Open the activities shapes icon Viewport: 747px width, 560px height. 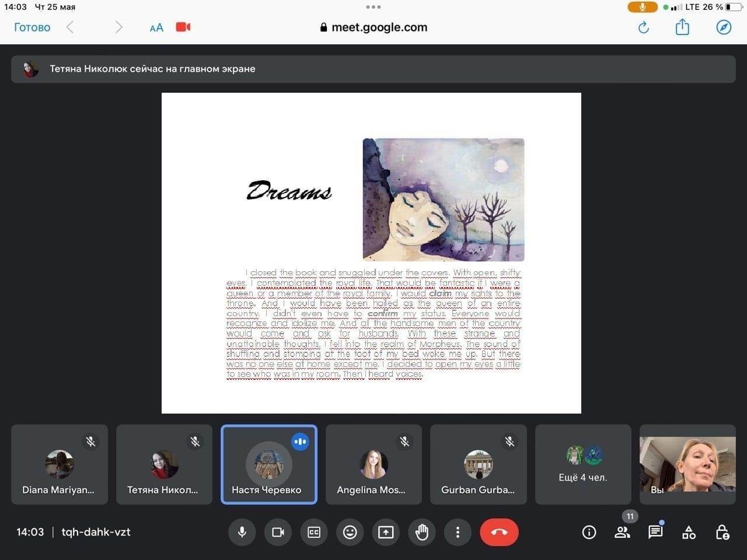(x=689, y=531)
